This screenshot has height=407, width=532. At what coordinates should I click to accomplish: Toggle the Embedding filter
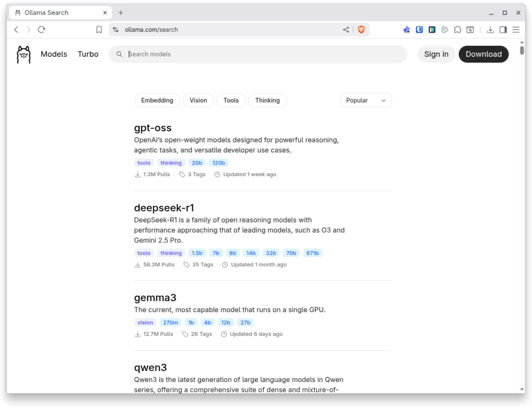point(157,100)
